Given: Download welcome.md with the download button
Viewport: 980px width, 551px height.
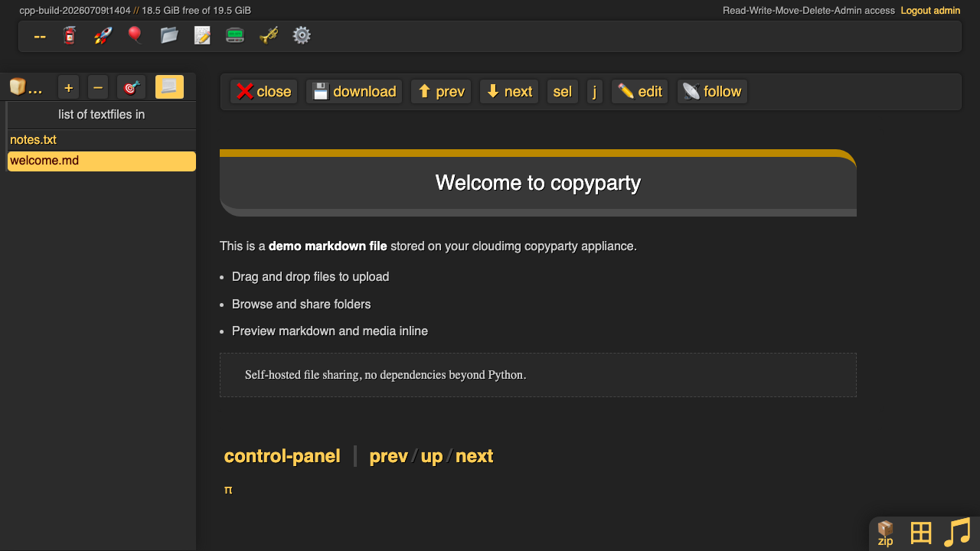Looking at the screenshot, I should point(354,92).
